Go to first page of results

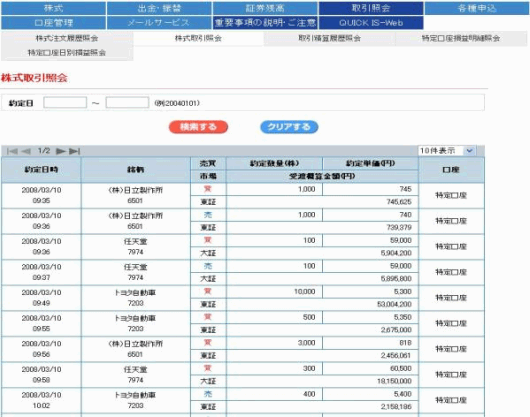click(12, 151)
